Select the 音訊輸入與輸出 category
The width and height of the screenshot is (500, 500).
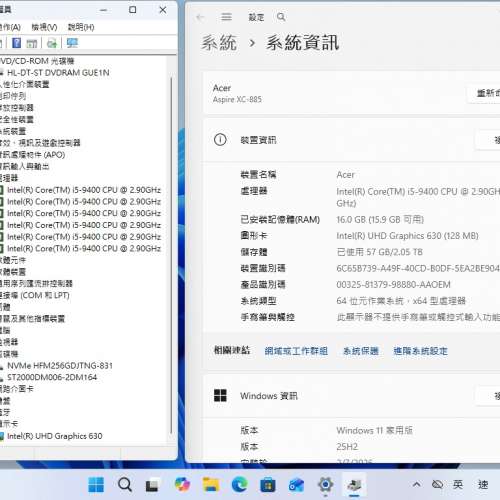click(25, 166)
